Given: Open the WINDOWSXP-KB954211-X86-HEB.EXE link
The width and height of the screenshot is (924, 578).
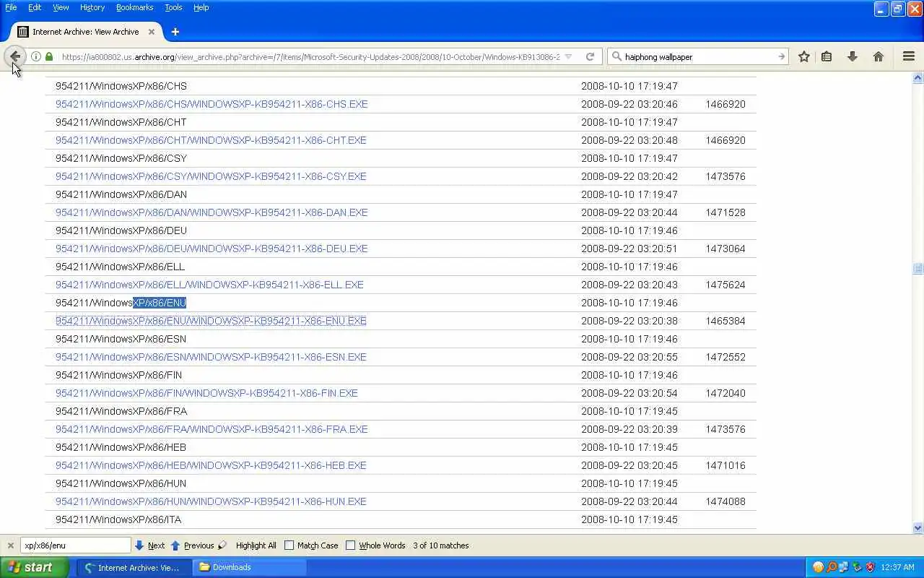Looking at the screenshot, I should coord(211,465).
